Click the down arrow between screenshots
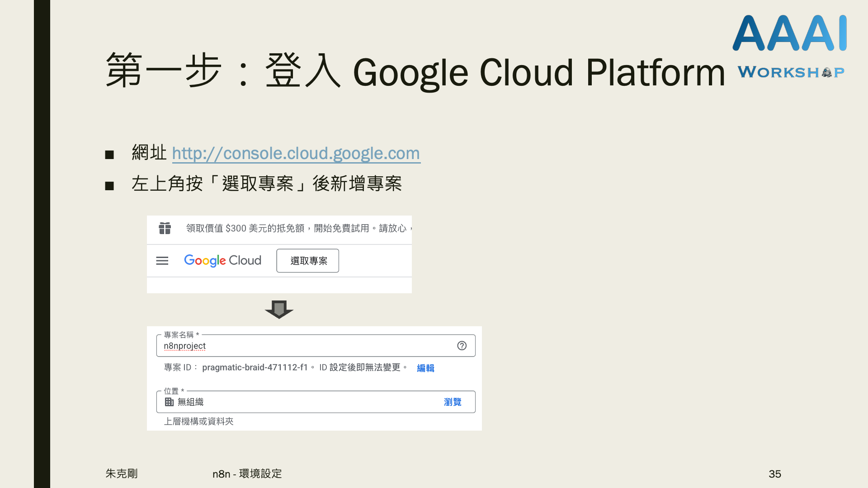Screen dimensions: 868x488 click(279, 310)
